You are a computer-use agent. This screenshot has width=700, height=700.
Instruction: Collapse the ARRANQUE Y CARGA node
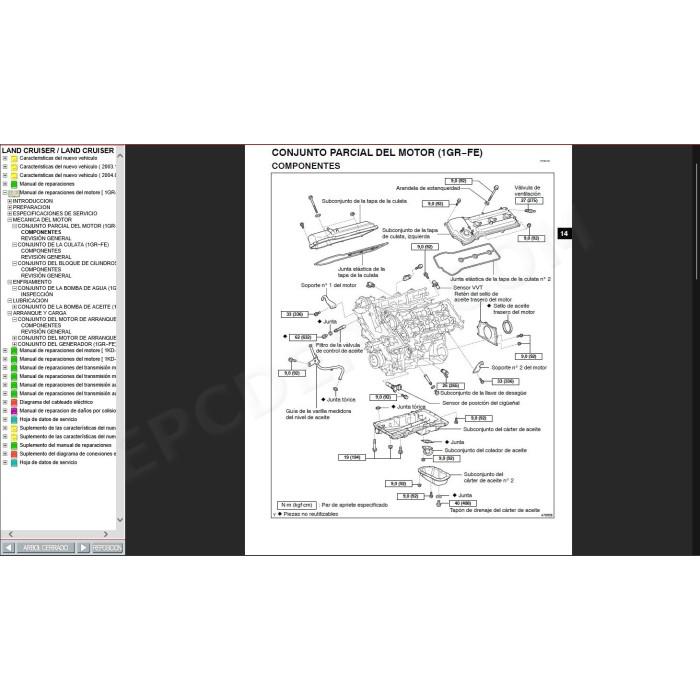tap(10, 313)
